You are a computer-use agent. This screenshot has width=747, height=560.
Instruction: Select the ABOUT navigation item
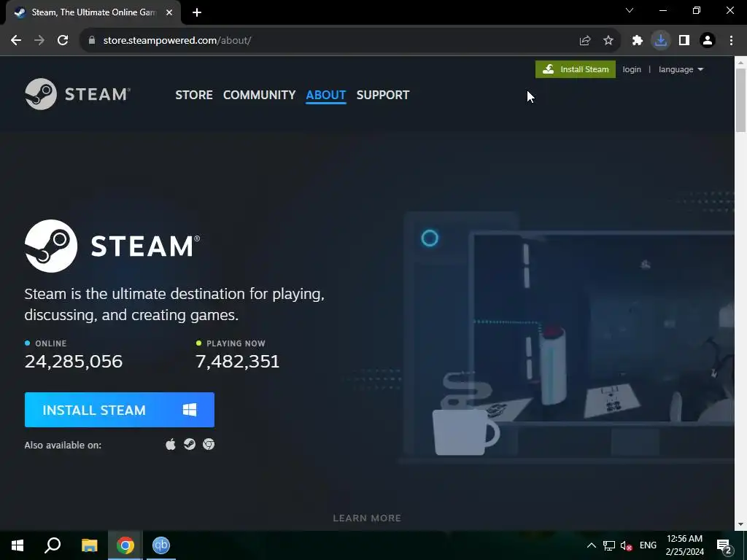pyautogui.click(x=326, y=95)
